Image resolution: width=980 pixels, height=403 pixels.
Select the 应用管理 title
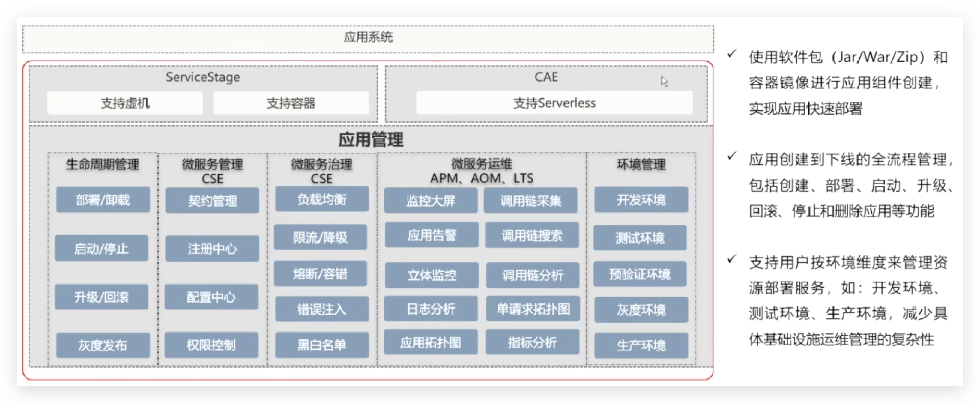pyautogui.click(x=371, y=139)
